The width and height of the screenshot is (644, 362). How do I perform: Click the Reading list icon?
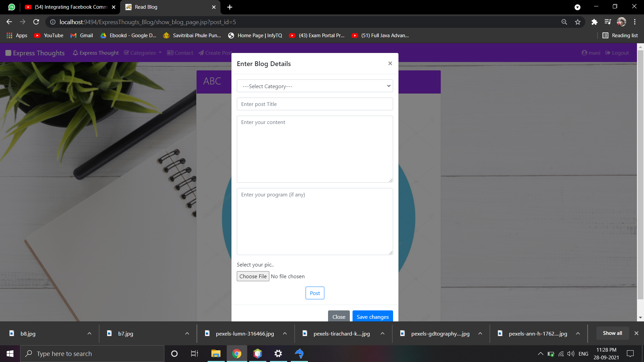pos(605,36)
